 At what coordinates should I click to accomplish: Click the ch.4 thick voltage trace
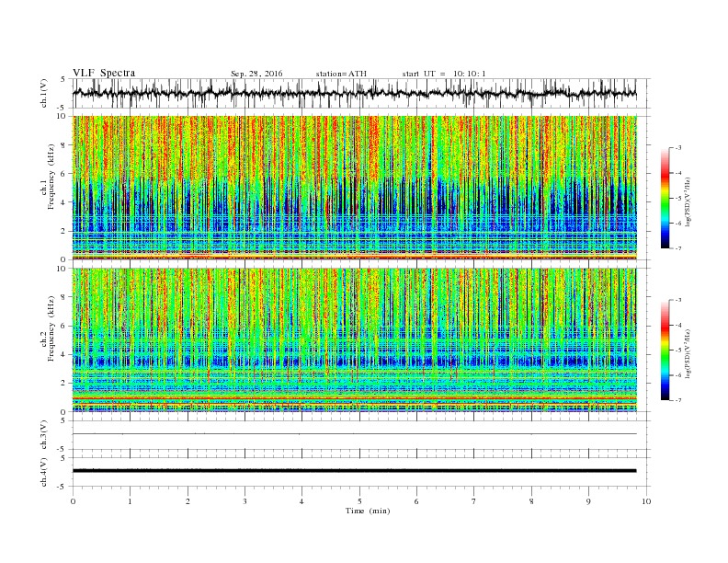point(355,471)
